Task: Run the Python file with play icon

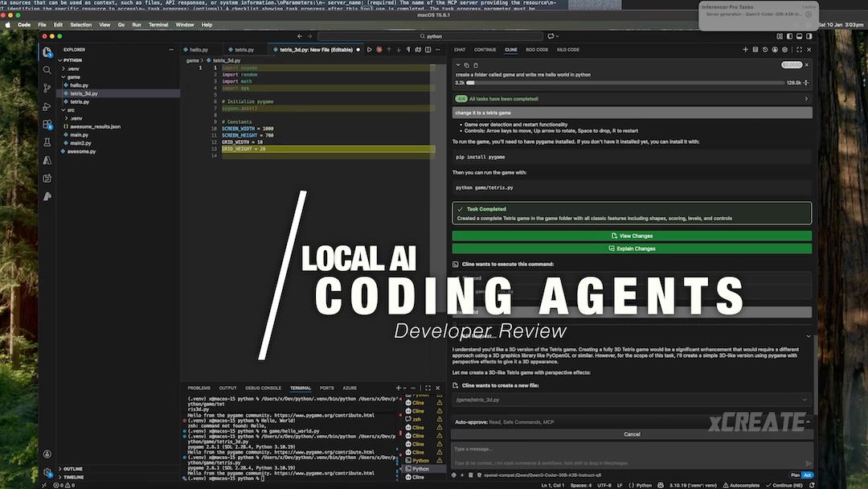Action: coord(369,50)
